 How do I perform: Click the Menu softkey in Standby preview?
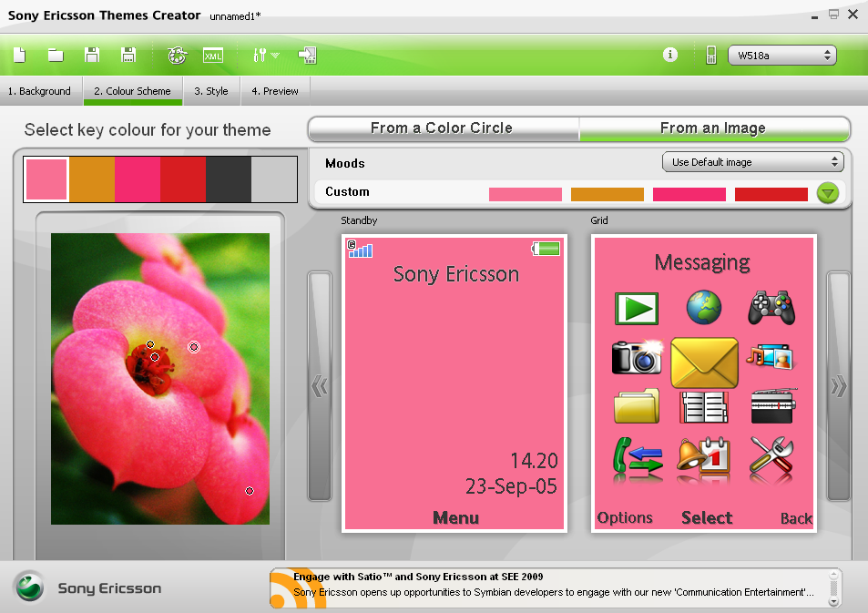[x=455, y=517]
